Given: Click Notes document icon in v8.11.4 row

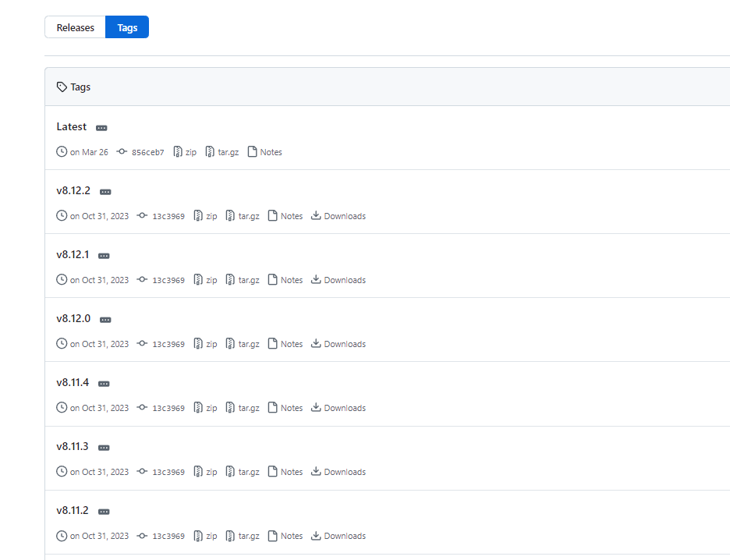Looking at the screenshot, I should click(273, 407).
